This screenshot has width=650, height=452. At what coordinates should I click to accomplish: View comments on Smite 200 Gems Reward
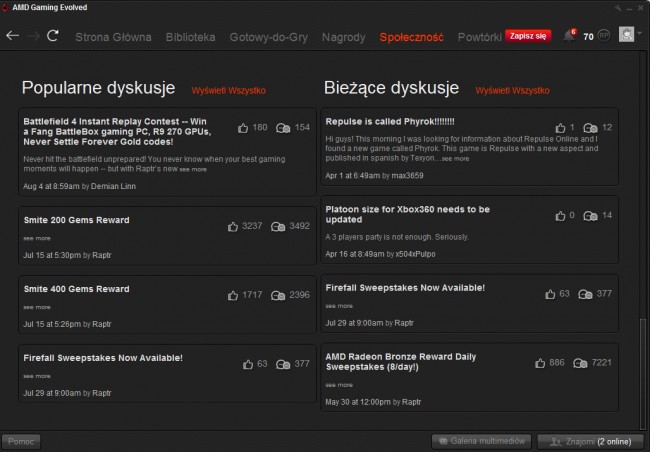click(x=278, y=226)
